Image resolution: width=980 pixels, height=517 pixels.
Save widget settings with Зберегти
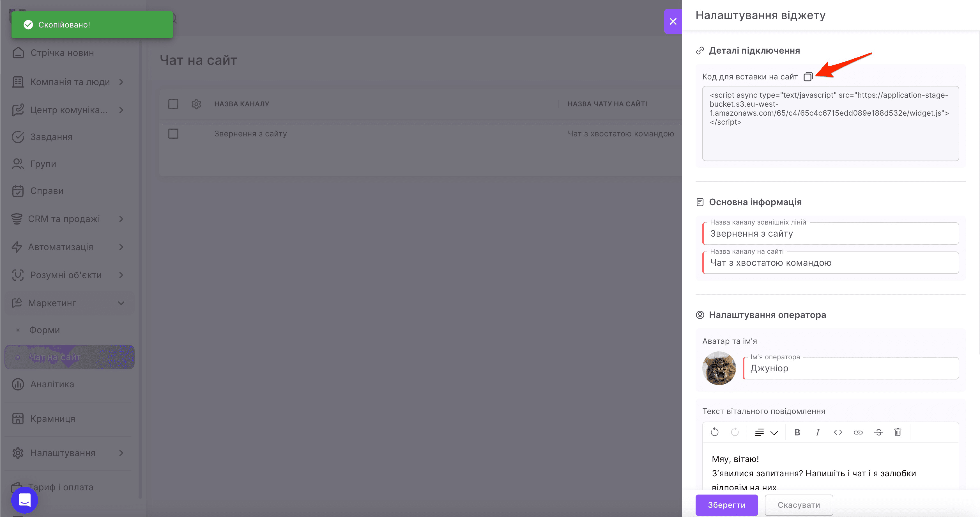[727, 505]
